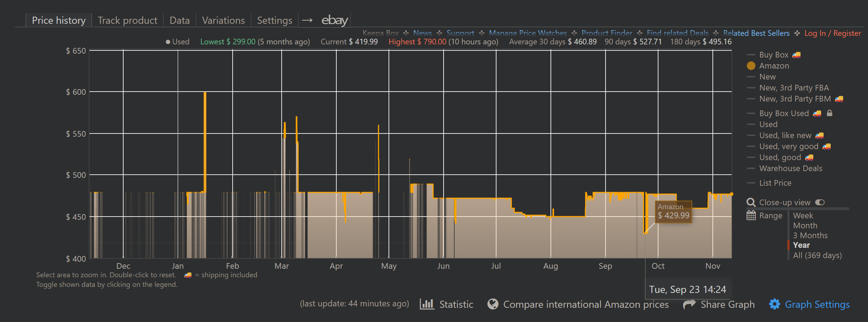Screen dimensions: 868x322
Task: Open the Data tab
Action: point(180,20)
